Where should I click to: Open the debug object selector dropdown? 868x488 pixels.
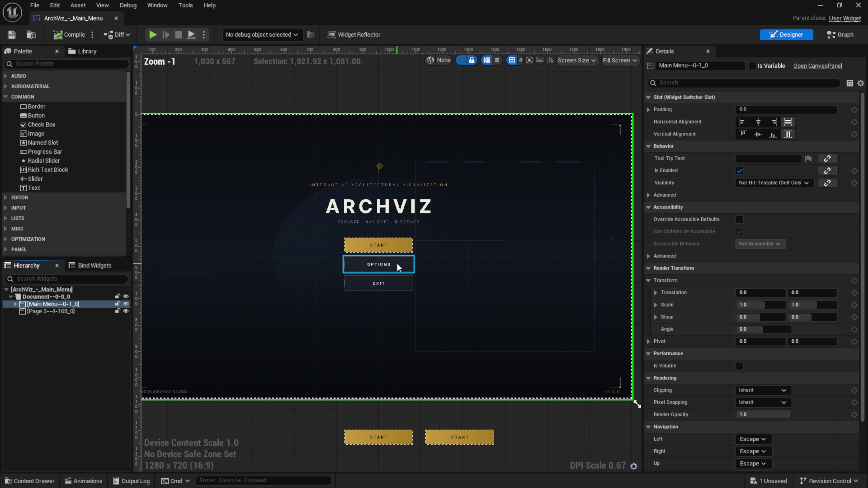click(x=262, y=35)
